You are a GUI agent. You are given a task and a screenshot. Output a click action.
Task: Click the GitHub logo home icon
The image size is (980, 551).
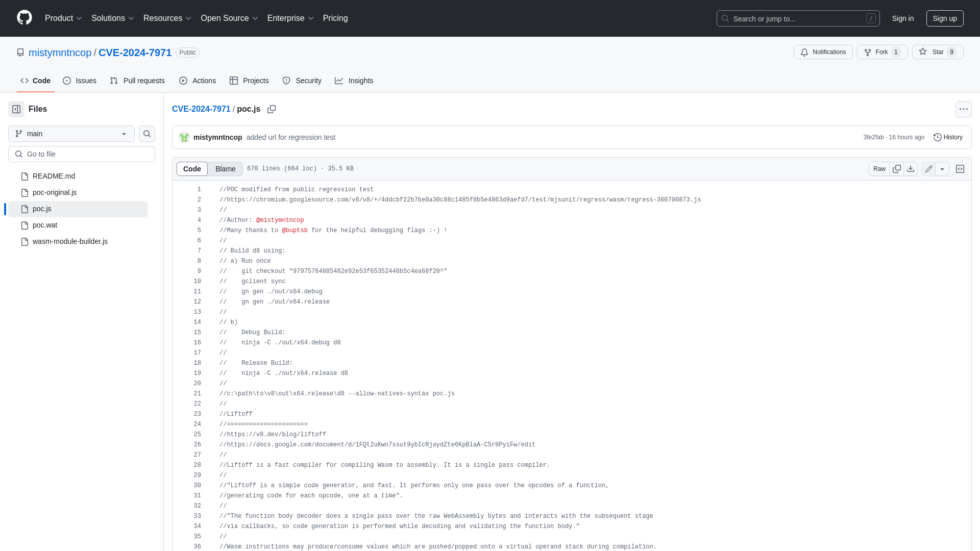pos(24,18)
